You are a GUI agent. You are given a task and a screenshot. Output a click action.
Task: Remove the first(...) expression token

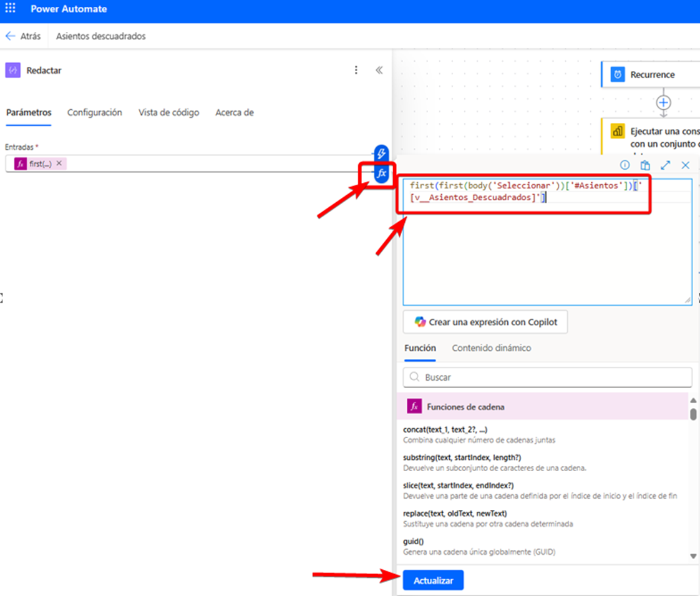click(x=59, y=164)
